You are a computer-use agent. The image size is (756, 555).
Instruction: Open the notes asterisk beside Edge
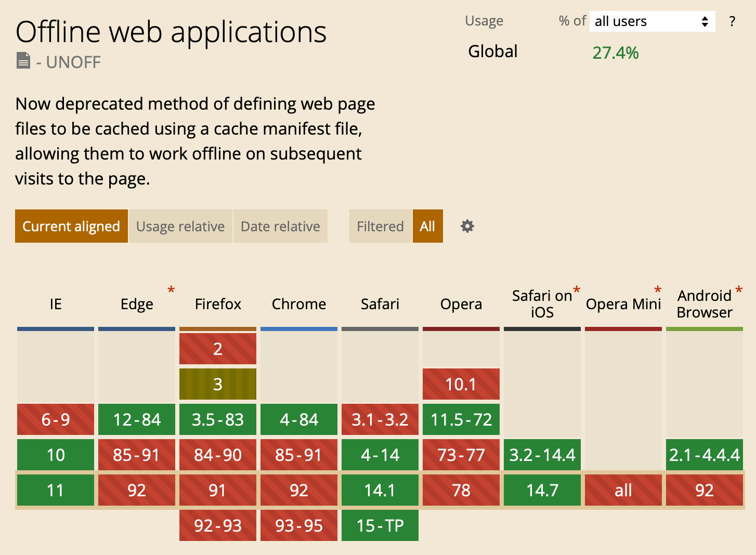171,290
